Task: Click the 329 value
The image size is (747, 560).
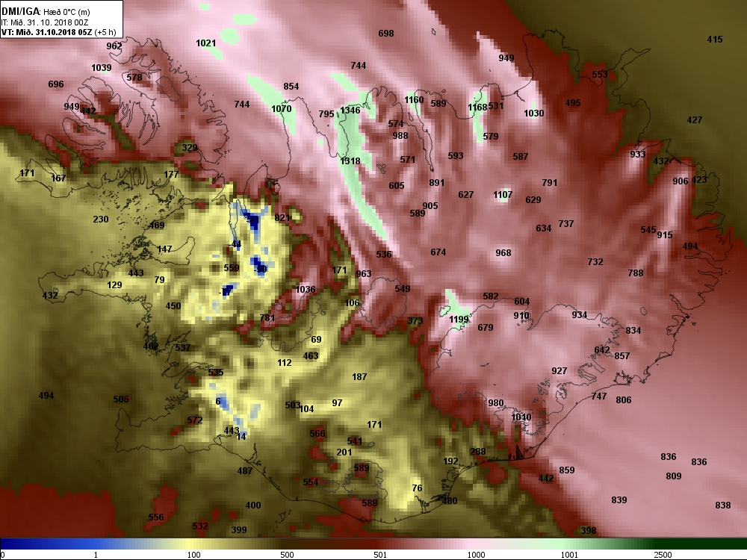Action: pyautogui.click(x=189, y=147)
